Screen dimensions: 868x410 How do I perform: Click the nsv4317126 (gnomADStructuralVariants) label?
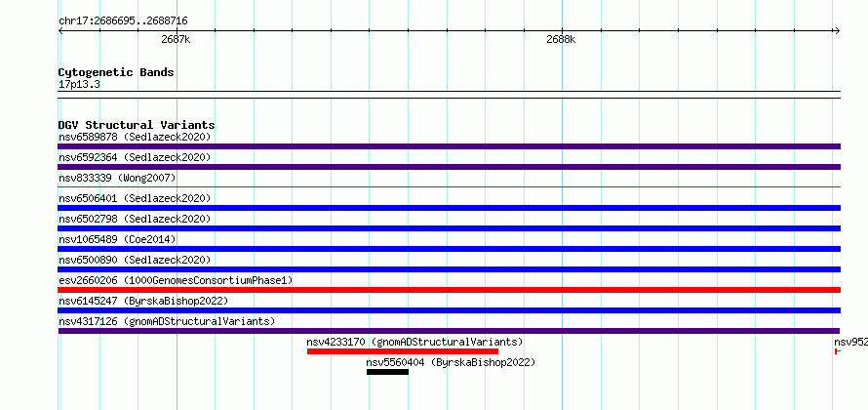167,321
